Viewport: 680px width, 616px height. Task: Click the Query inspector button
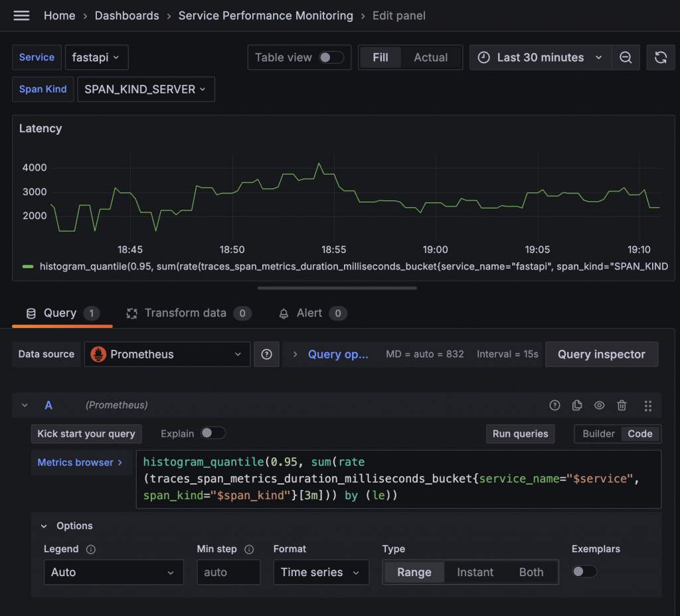[601, 354]
